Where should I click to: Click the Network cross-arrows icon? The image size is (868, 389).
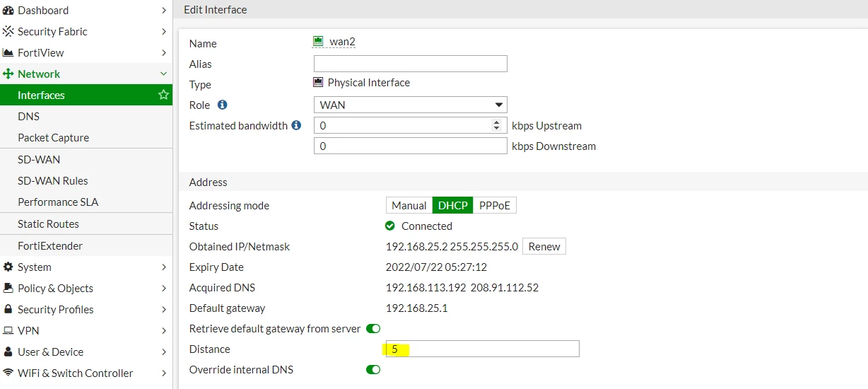click(8, 74)
